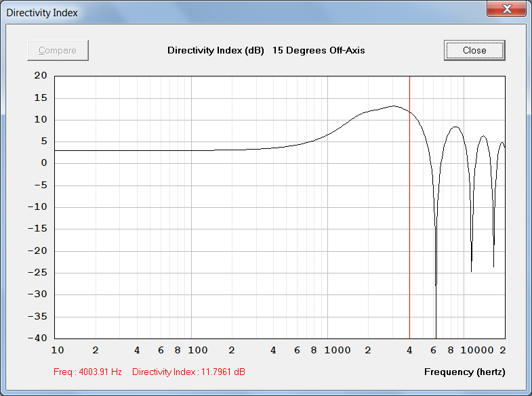Click the chart title '15 Degrees Off-Axis'
The height and width of the screenshot is (396, 532).
319,51
